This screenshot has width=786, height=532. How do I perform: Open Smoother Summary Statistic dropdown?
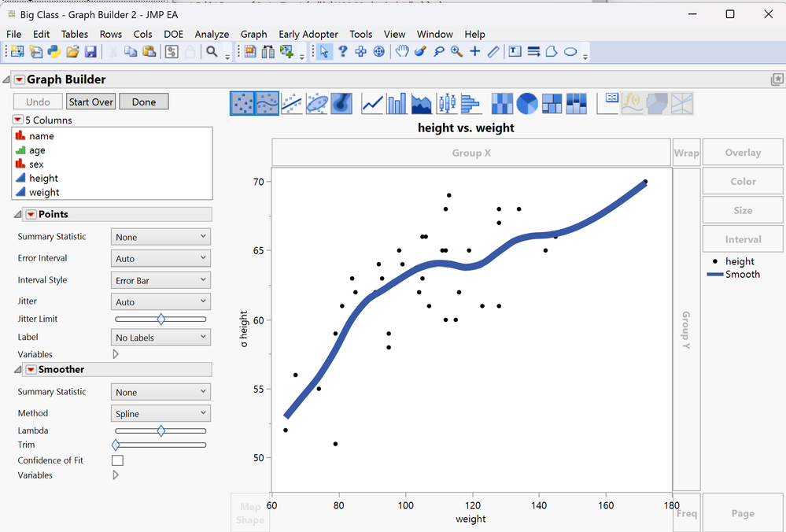point(161,393)
